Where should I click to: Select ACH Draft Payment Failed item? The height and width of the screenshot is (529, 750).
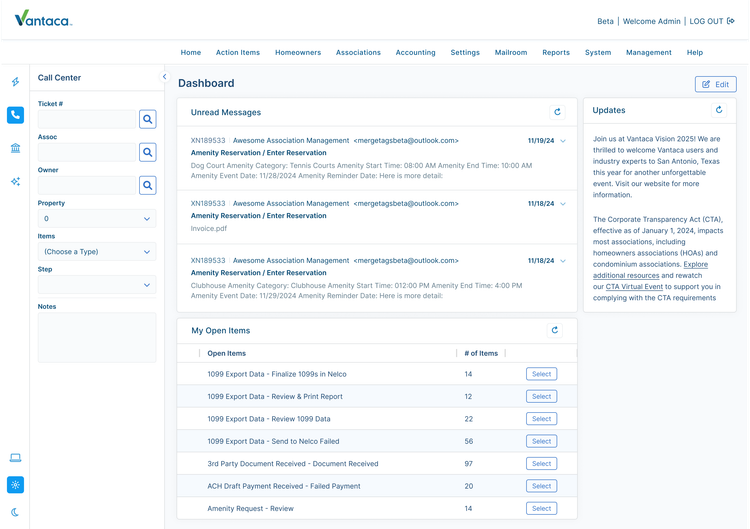541,486
